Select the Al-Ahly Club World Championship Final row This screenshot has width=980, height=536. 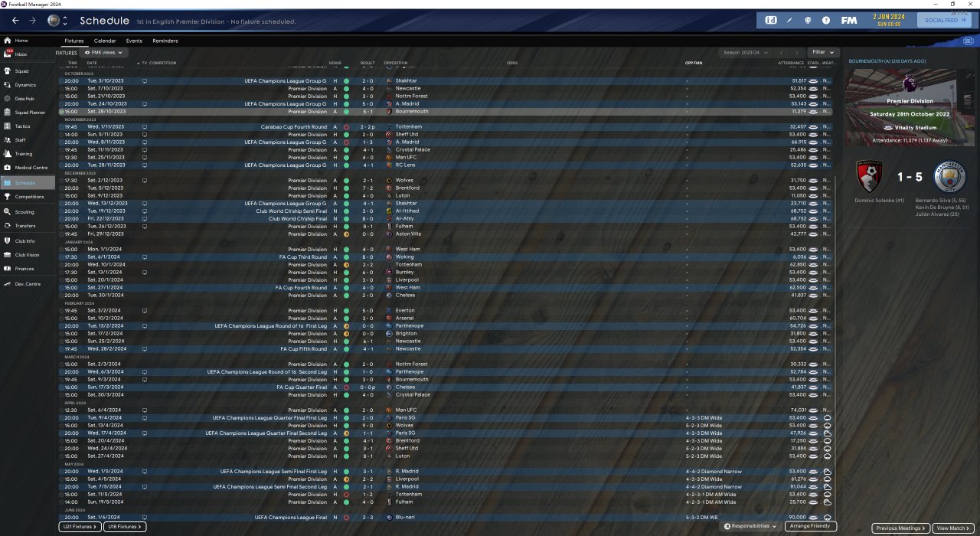coord(449,219)
